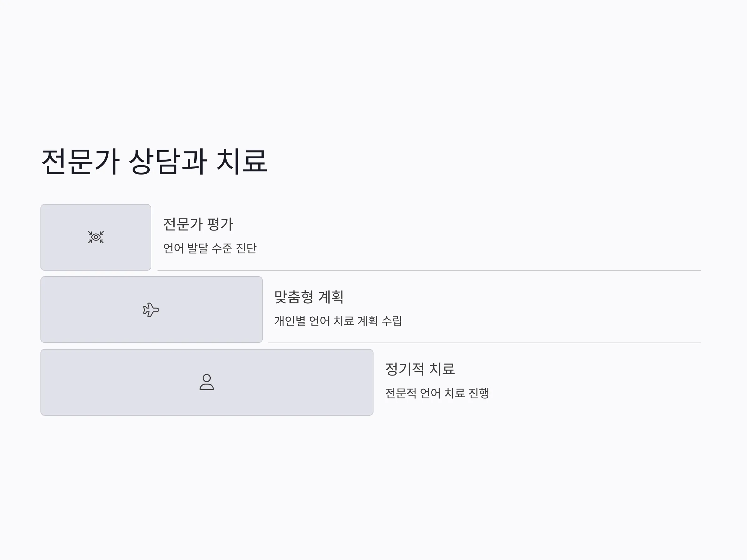
Task: Select the heading 맞춤형 계획
Action: (309, 297)
